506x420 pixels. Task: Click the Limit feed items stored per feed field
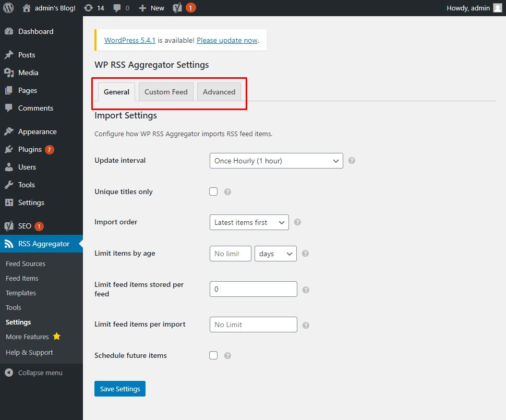point(254,289)
